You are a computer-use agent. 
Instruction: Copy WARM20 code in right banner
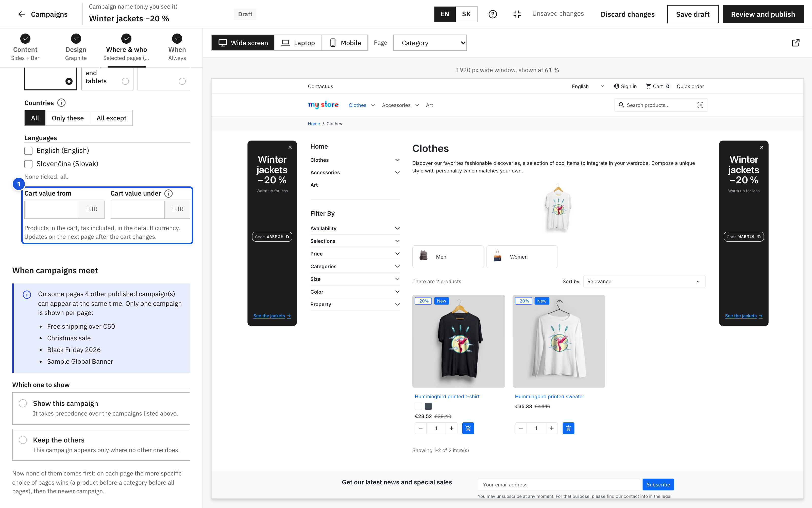click(x=759, y=237)
